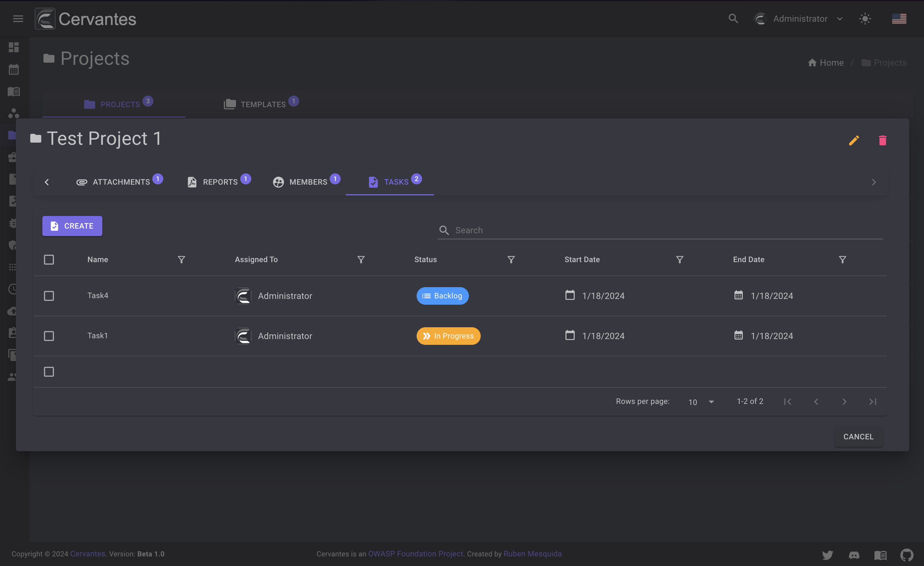
Task: Open Twitter link in footer
Action: [x=828, y=555]
